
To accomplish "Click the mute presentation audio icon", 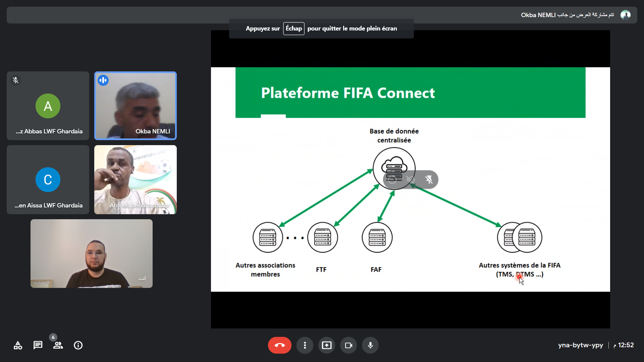I will pos(411,180).
